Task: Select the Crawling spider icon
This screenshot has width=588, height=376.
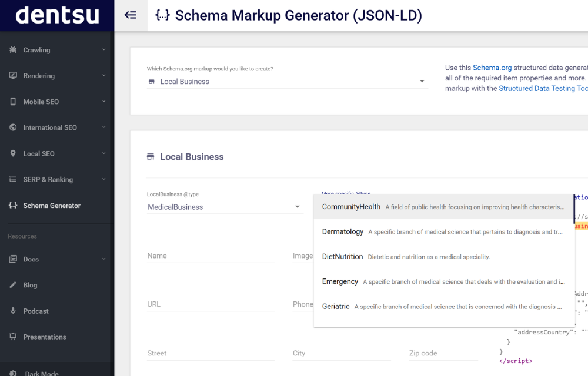Action: point(12,49)
